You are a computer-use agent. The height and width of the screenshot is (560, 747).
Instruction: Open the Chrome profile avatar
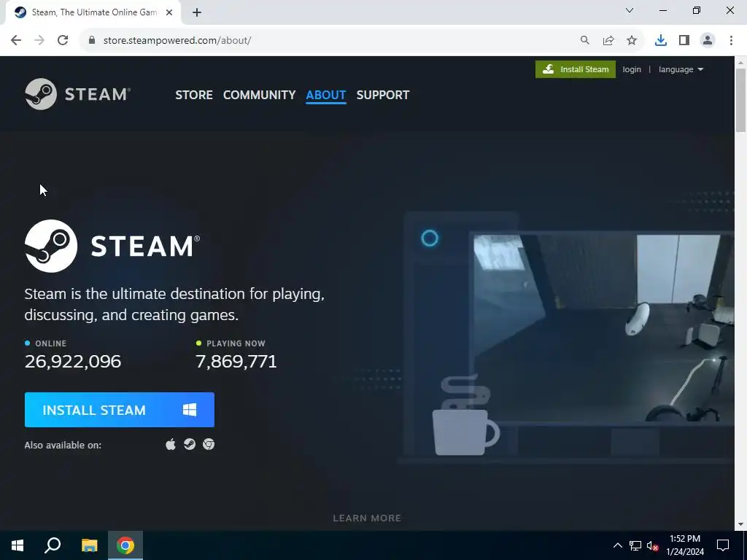708,41
